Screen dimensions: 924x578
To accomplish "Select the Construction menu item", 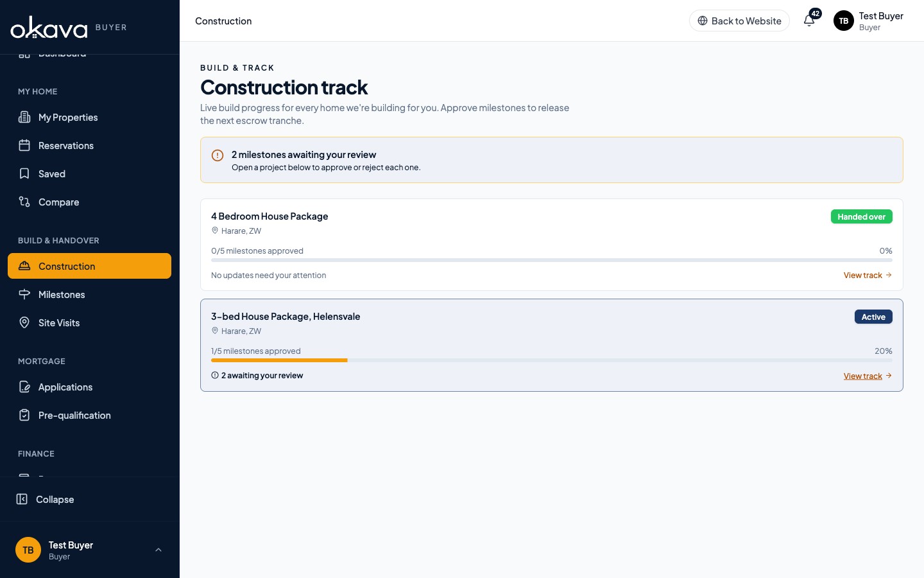I will 89,266.
